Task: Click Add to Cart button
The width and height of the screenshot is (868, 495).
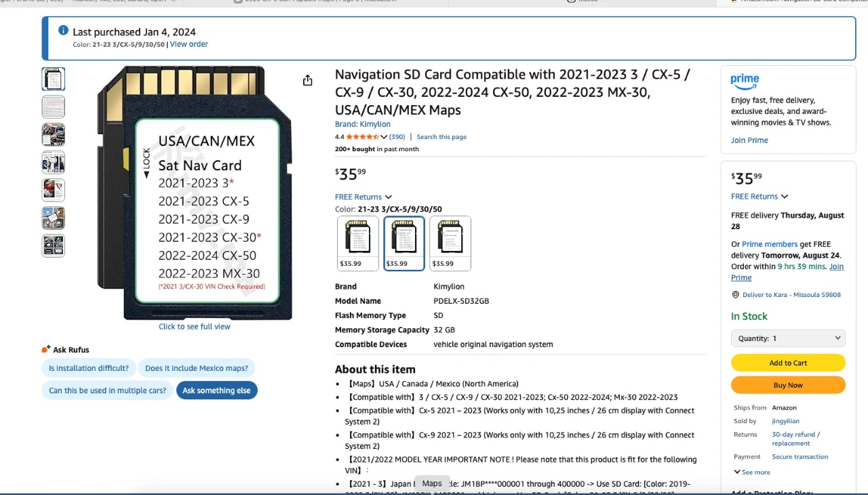Action: click(788, 363)
